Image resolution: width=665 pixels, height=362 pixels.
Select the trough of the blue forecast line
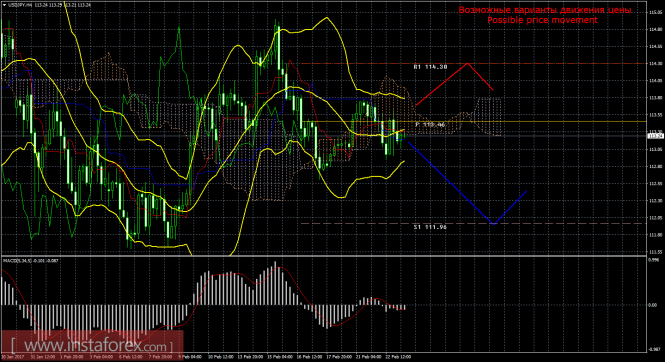(x=493, y=223)
